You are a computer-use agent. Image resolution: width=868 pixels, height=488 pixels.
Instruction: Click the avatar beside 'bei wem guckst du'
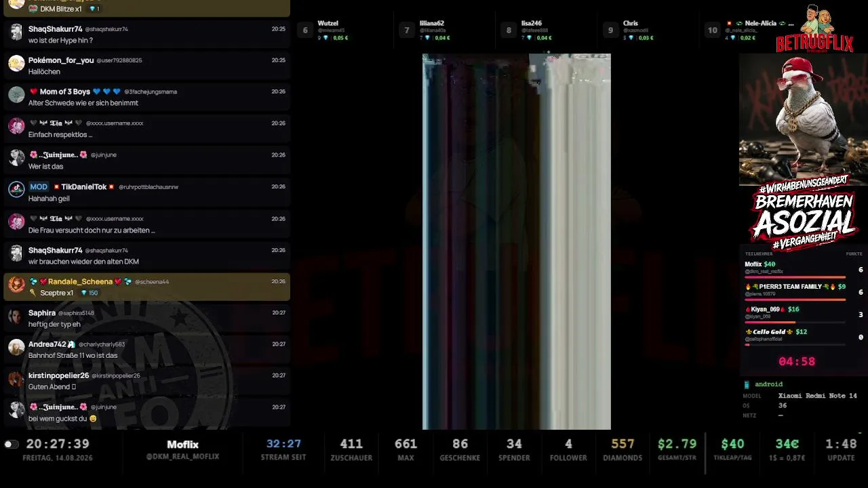click(x=16, y=410)
